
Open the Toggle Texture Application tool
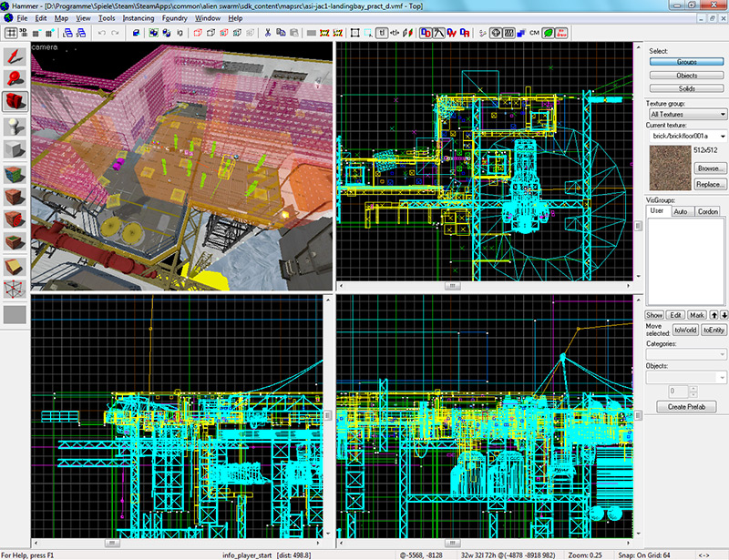(x=15, y=174)
